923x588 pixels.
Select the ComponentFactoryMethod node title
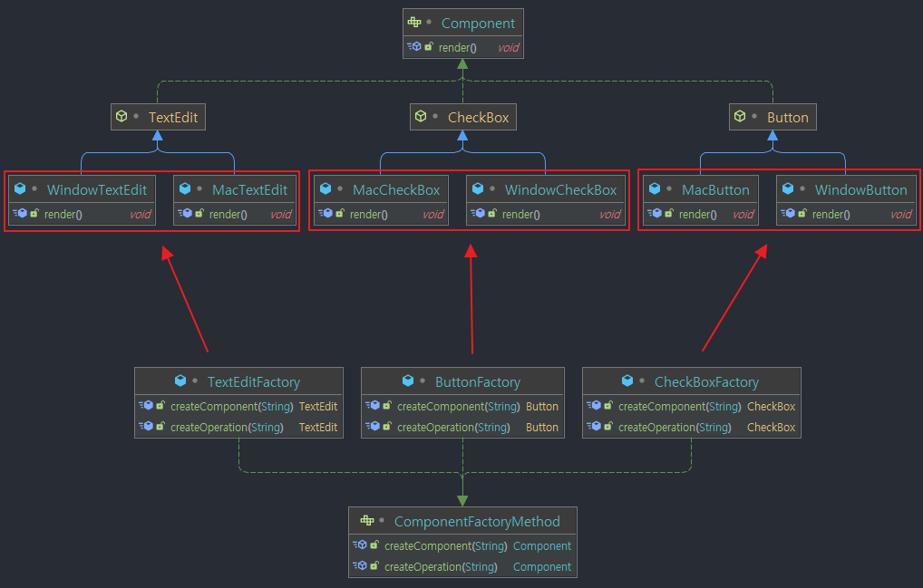(x=477, y=522)
